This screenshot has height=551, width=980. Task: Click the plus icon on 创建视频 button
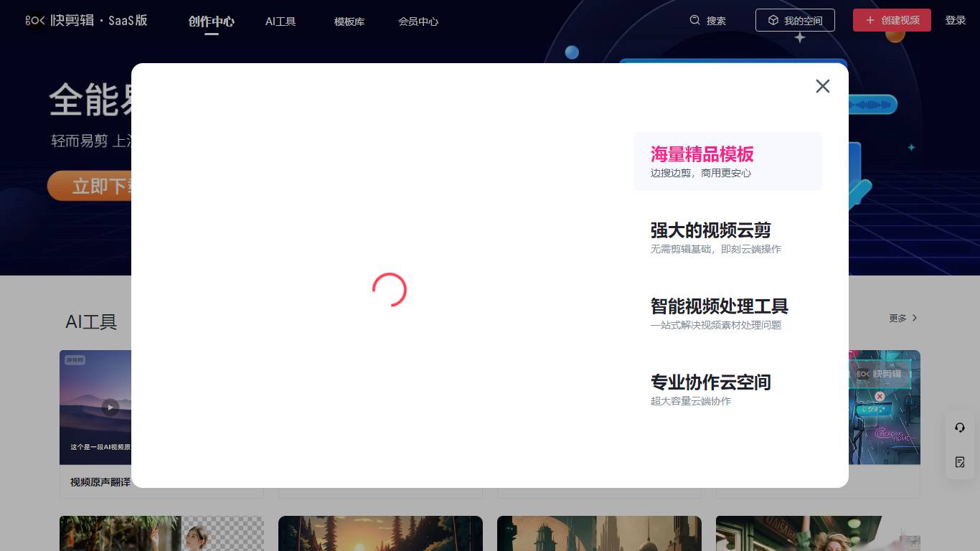pos(870,20)
